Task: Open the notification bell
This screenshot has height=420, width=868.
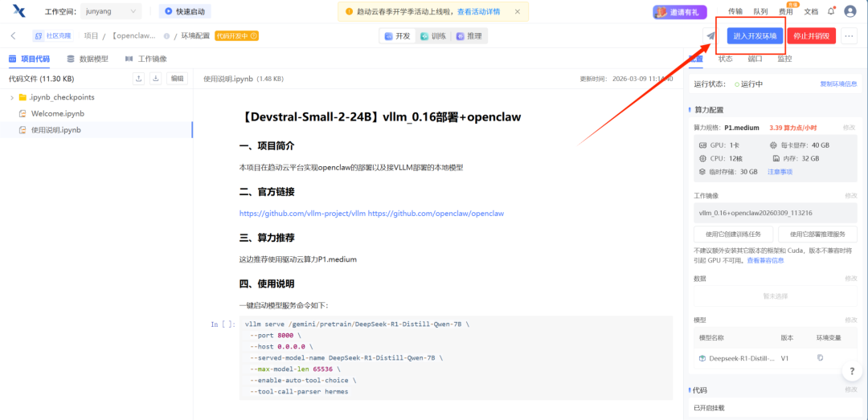Action: click(832, 11)
